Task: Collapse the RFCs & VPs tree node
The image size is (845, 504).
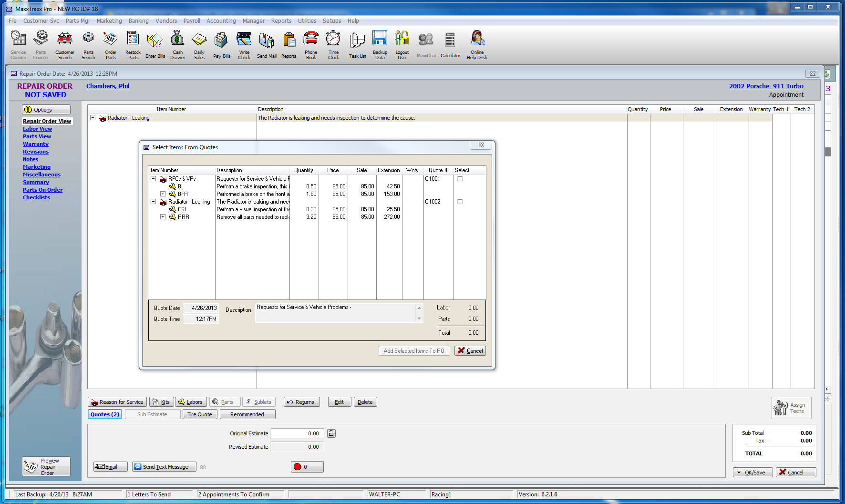Action: pyautogui.click(x=154, y=179)
